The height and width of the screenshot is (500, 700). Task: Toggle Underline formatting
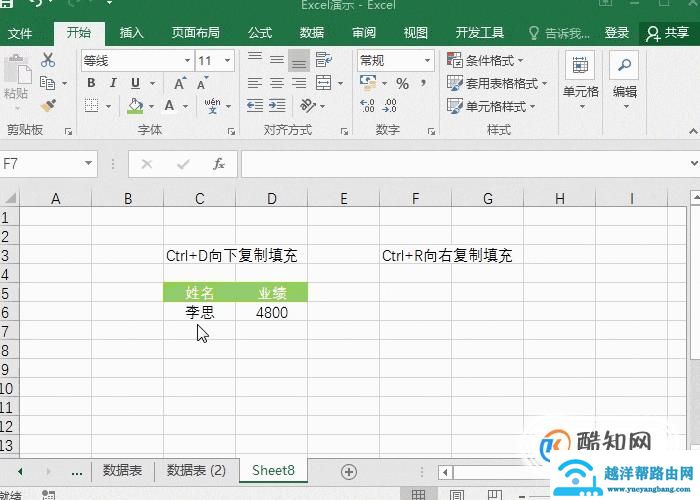click(x=135, y=83)
